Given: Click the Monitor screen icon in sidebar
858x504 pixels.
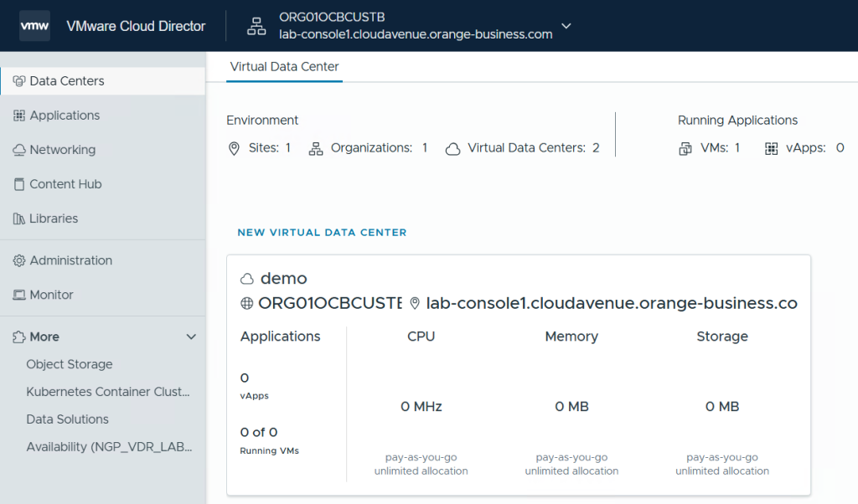Looking at the screenshot, I should [18, 295].
